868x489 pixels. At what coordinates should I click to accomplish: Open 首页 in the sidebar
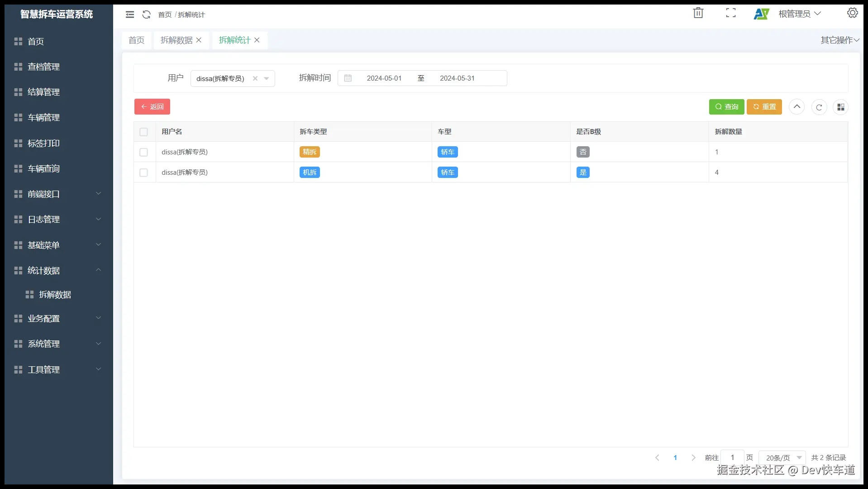(x=59, y=41)
